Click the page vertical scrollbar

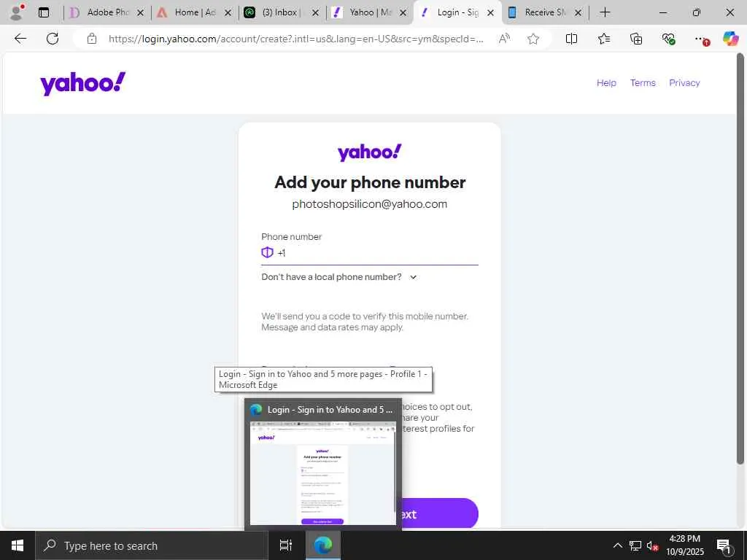(740, 260)
